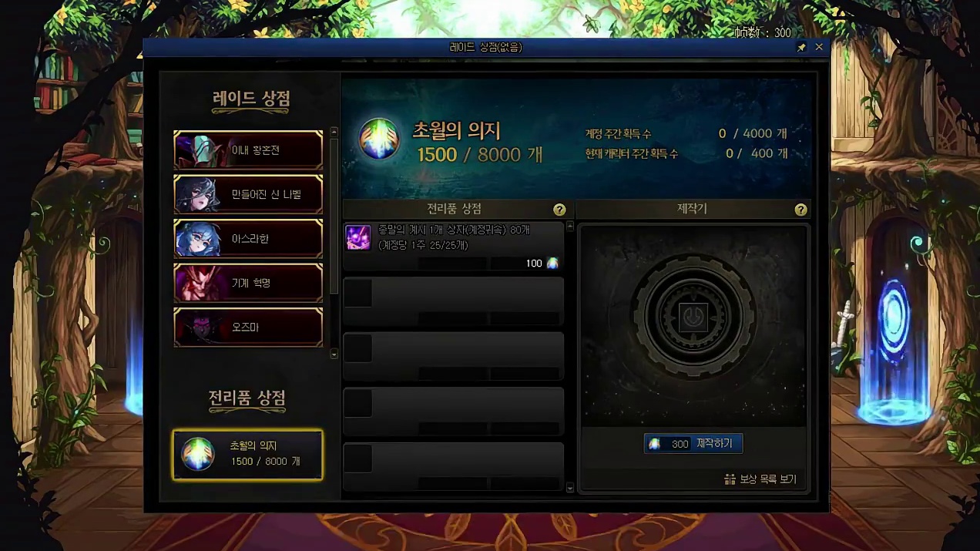The height and width of the screenshot is (551, 980).
Task: Select the 이내 황혼전 raid entry
Action: click(248, 150)
